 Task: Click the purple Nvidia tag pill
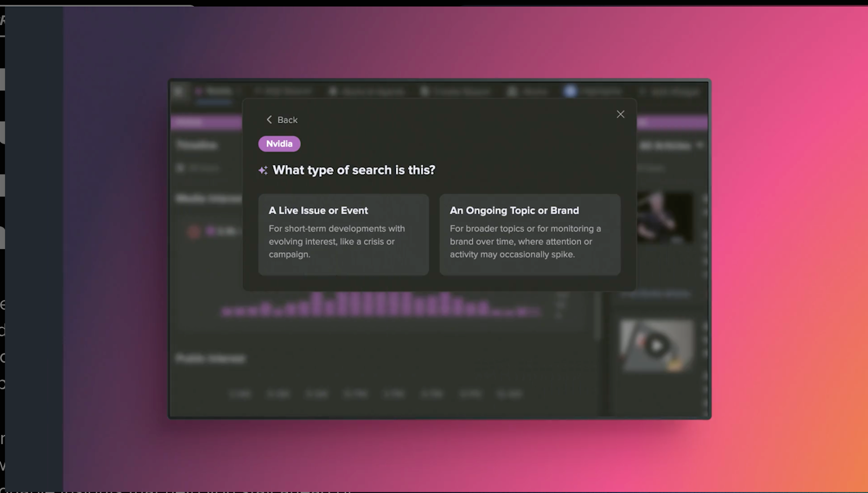pyautogui.click(x=279, y=143)
